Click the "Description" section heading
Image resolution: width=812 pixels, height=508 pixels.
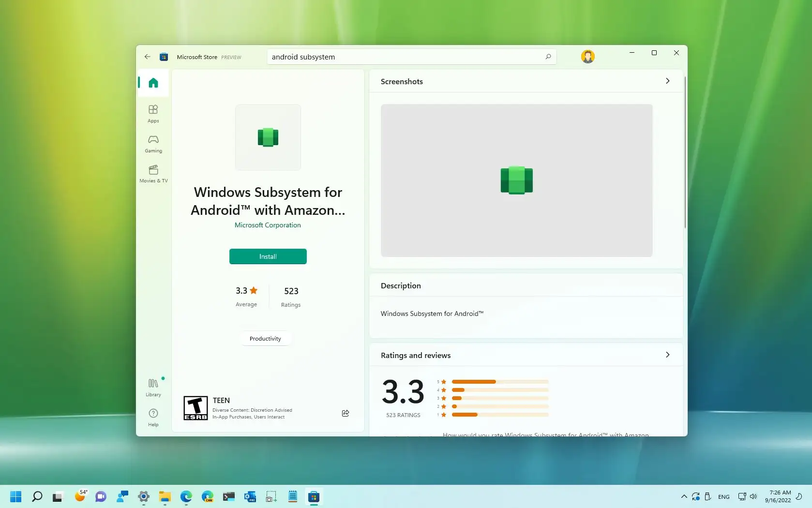[x=401, y=285]
